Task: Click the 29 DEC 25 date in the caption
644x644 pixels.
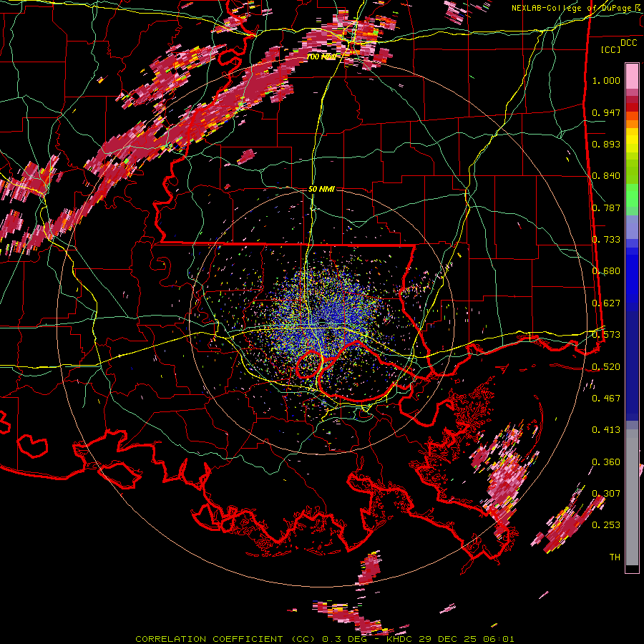Action: pyautogui.click(x=449, y=639)
